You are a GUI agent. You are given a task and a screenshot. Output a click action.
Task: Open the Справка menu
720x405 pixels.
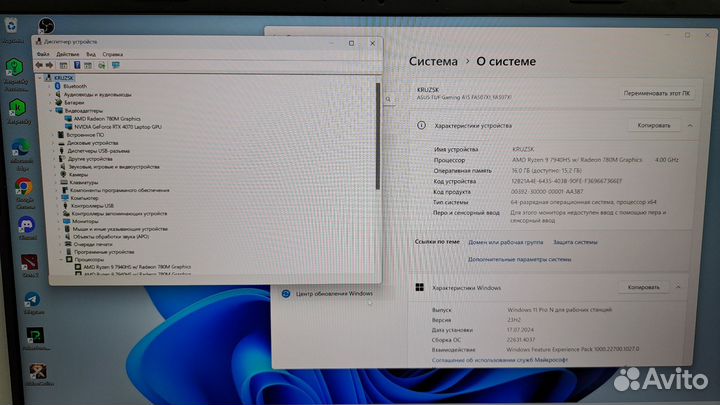click(x=112, y=54)
